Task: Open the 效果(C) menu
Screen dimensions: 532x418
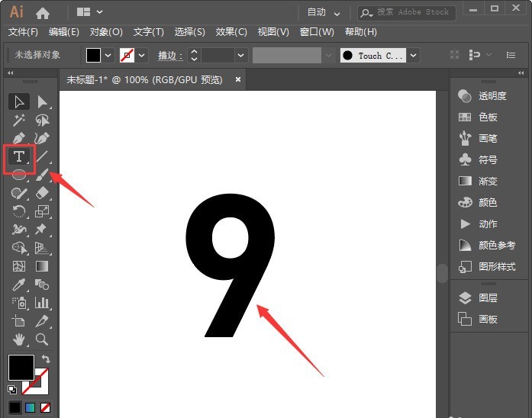Action: pos(231,32)
